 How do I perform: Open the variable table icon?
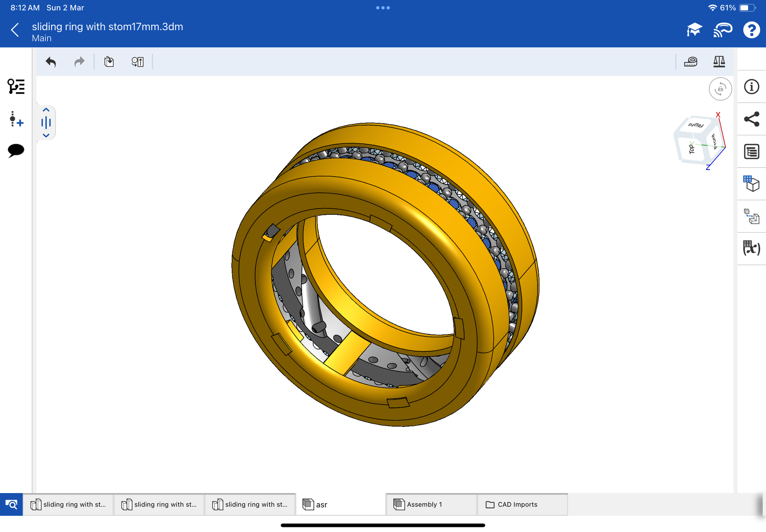751,248
